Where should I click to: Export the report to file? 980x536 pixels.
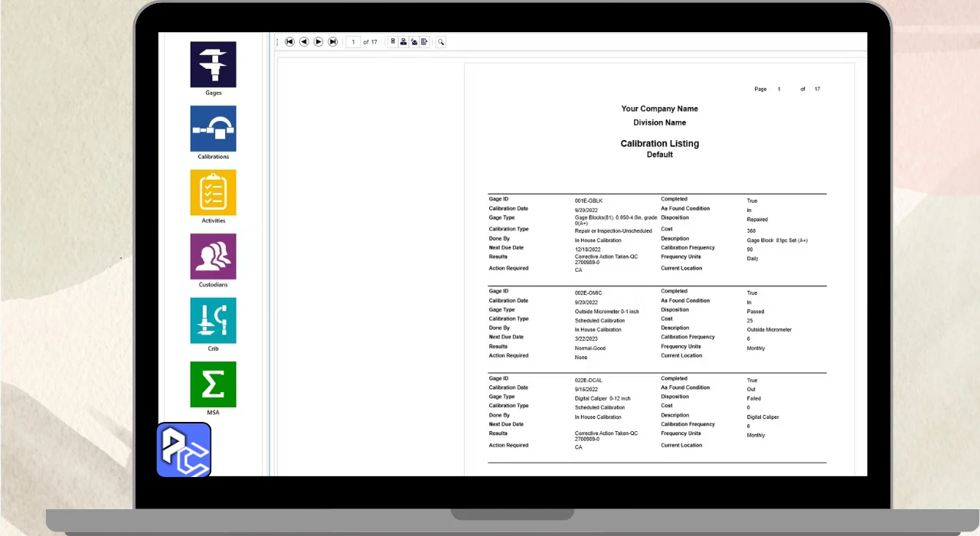click(424, 41)
